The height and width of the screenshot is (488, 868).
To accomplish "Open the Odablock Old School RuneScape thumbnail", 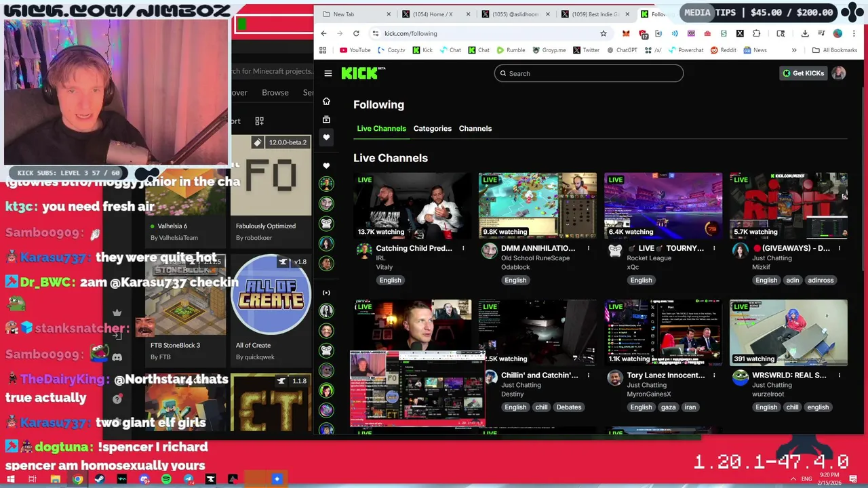I will [538, 205].
